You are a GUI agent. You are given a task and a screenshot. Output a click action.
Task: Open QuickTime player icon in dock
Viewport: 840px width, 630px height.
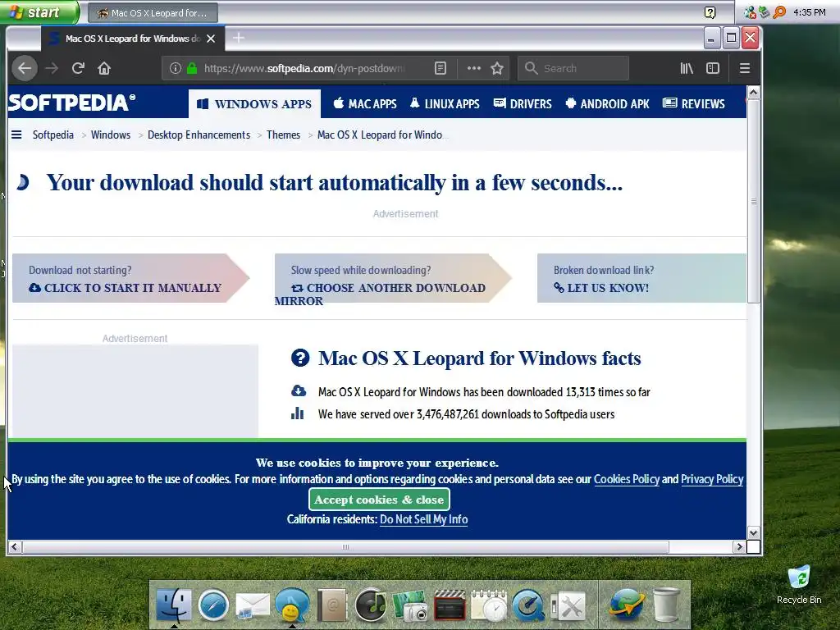pos(528,605)
